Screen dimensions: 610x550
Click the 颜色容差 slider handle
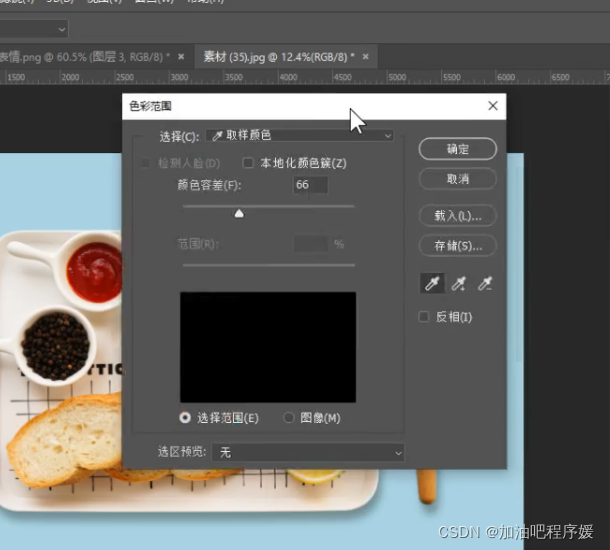[x=239, y=213]
